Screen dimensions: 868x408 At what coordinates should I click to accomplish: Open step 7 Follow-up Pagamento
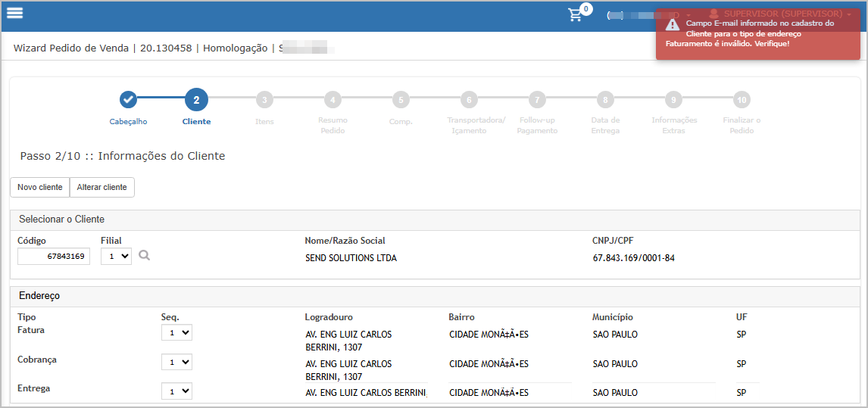[537, 99]
